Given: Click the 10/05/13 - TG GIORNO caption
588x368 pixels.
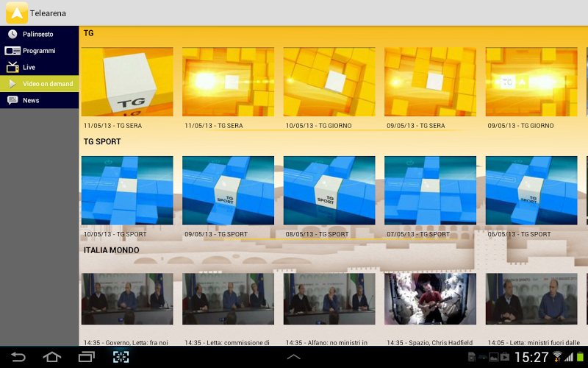Looking at the screenshot, I should click(319, 126).
